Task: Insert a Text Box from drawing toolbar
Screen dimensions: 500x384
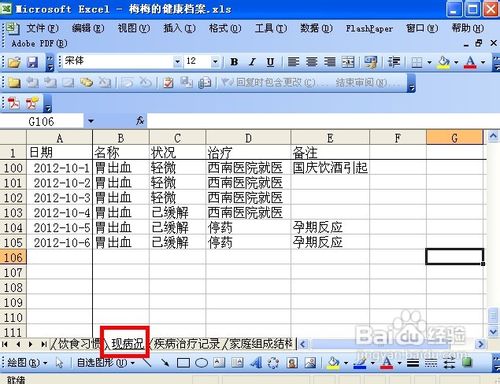Action: click(x=219, y=363)
